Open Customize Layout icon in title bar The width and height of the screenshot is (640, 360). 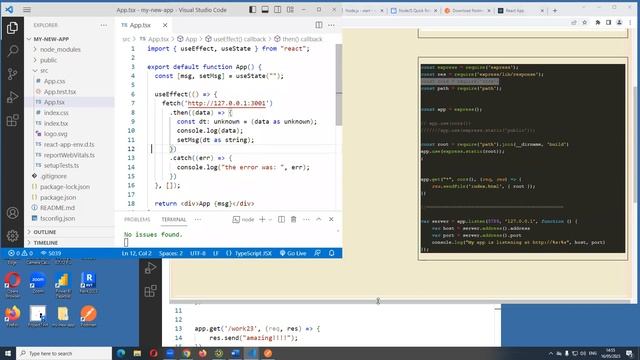[290, 9]
